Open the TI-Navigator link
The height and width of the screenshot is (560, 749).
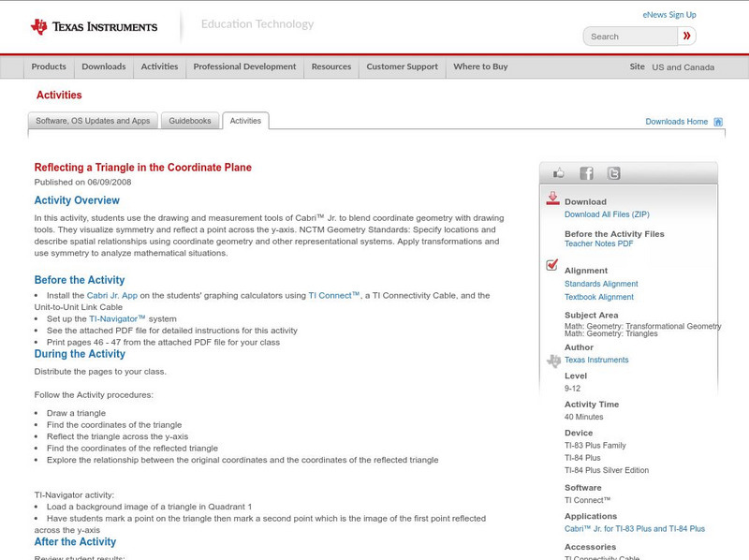[x=117, y=319]
